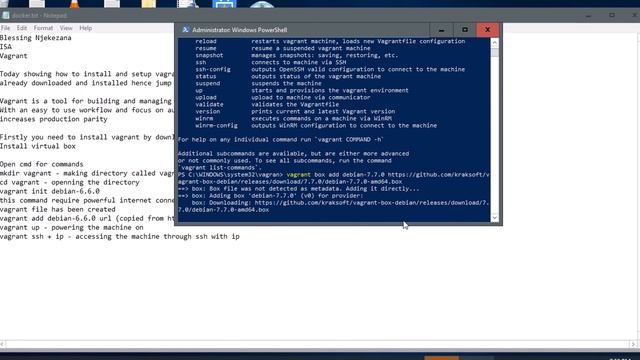Maximize the Administrator PowerShell window

click(464, 30)
